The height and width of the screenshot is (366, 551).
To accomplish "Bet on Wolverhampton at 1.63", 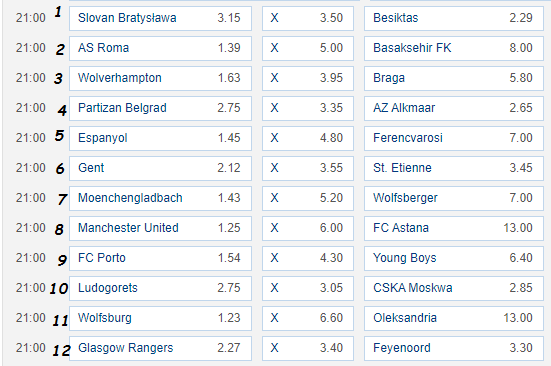I will click(x=160, y=78).
